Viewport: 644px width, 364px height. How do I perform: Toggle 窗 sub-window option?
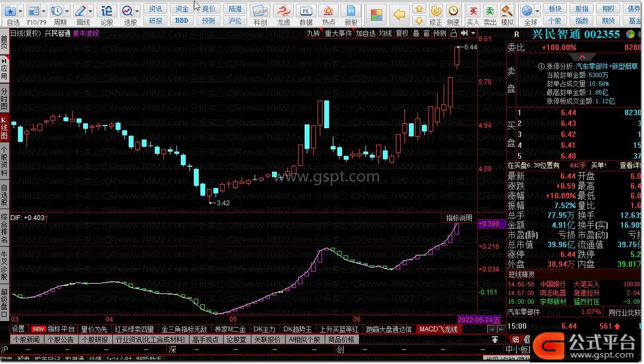pyautogui.click(x=426, y=33)
